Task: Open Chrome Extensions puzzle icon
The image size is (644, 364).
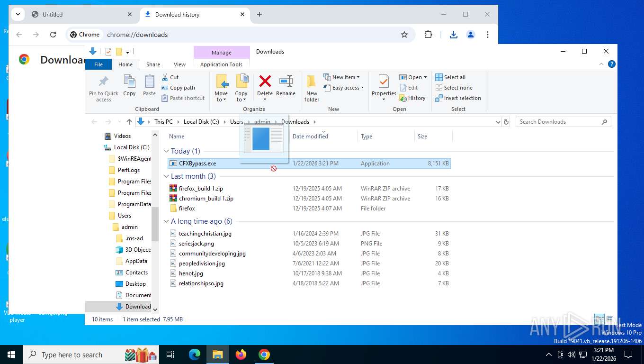Action: [429, 35]
